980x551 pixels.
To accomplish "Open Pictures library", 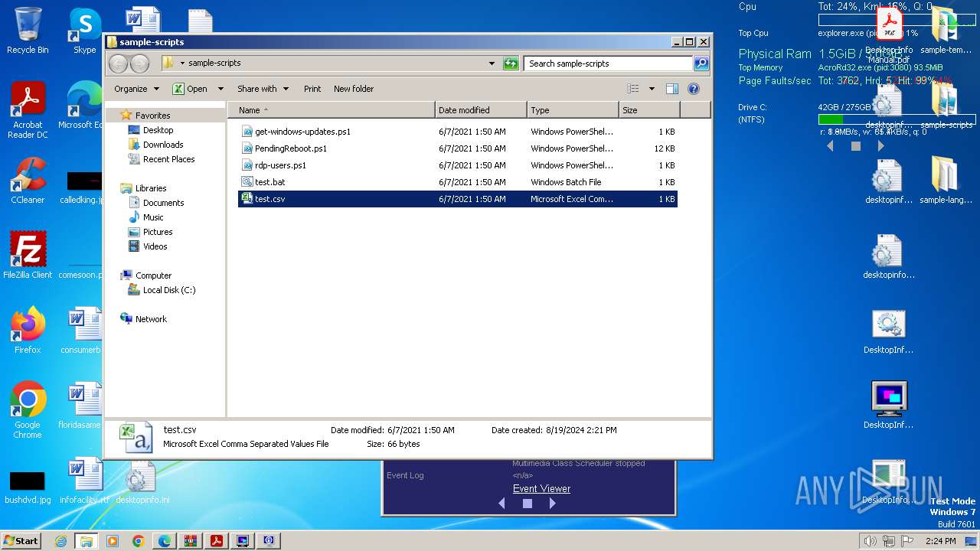I will click(x=157, y=232).
